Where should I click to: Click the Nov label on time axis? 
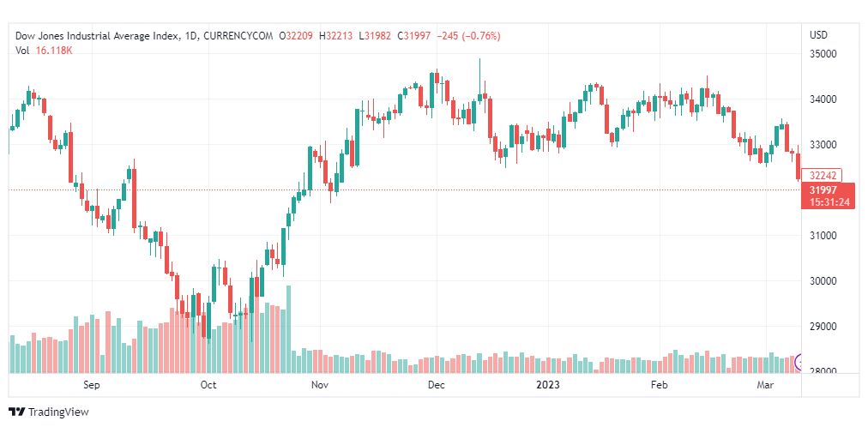pos(320,386)
